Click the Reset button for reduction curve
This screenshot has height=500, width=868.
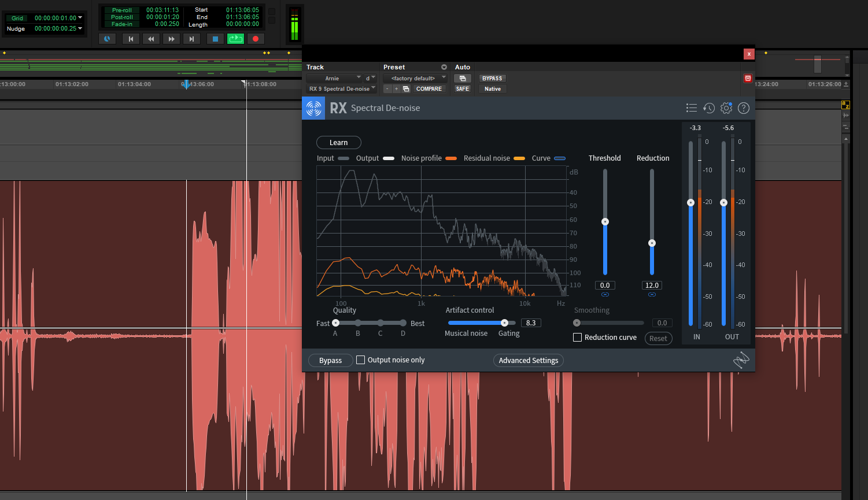point(658,339)
